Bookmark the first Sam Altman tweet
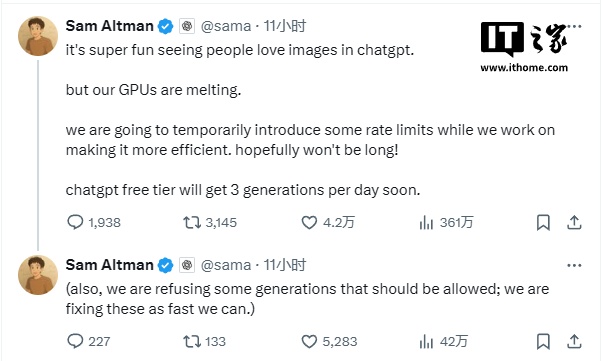Viewport: 602px width, 361px height. [x=543, y=222]
